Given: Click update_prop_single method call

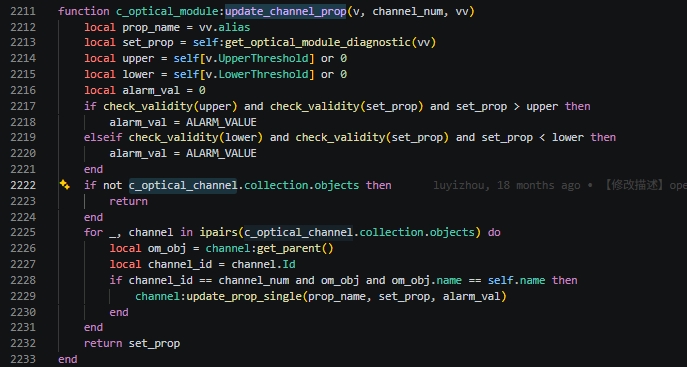Looking at the screenshot, I should pos(244,296).
